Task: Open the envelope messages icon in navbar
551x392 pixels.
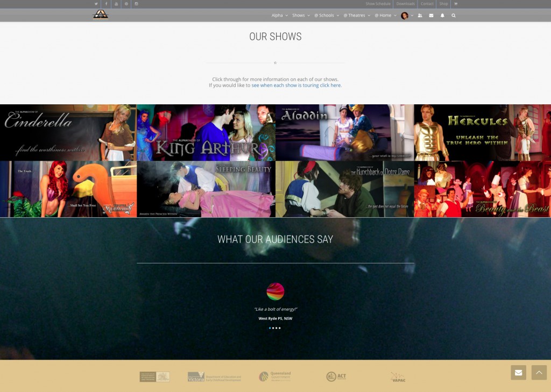Action: click(431, 16)
